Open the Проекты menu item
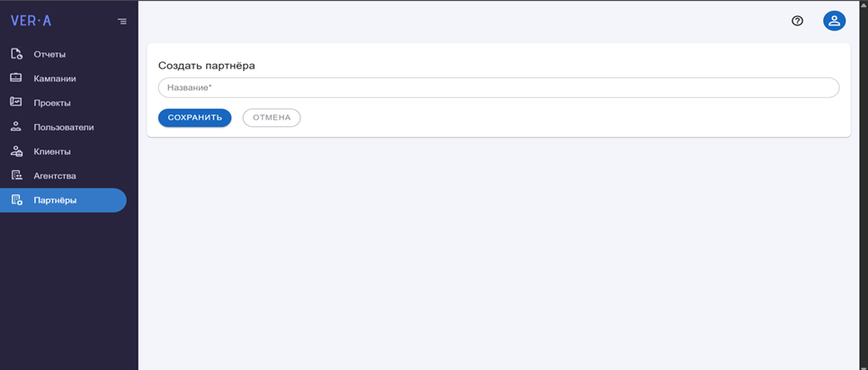Image resolution: width=868 pixels, height=370 pixels. point(63,103)
